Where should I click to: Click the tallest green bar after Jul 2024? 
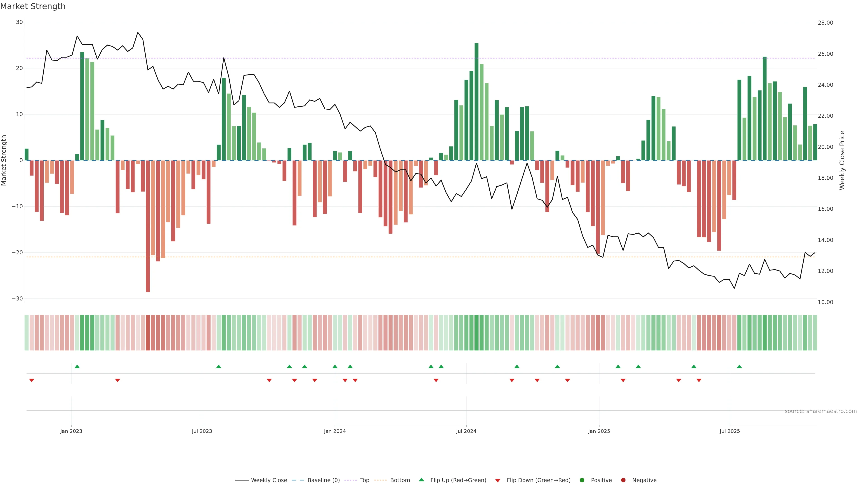pos(476,101)
